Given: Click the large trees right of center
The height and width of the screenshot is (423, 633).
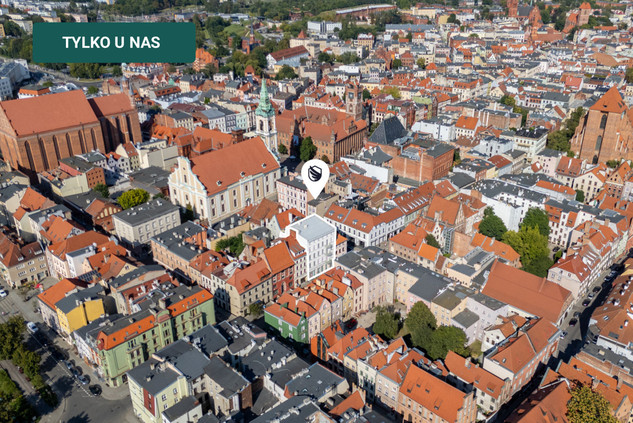Looking at the screenshot, I should (x=525, y=237).
